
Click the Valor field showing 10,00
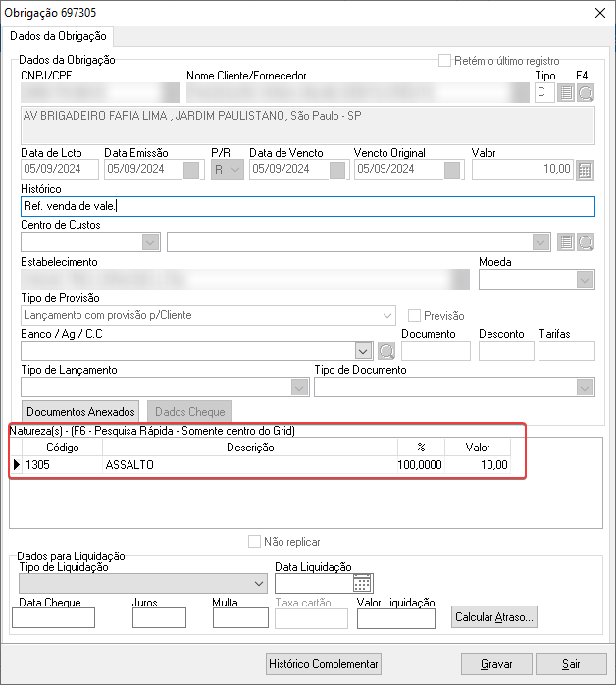pyautogui.click(x=522, y=170)
